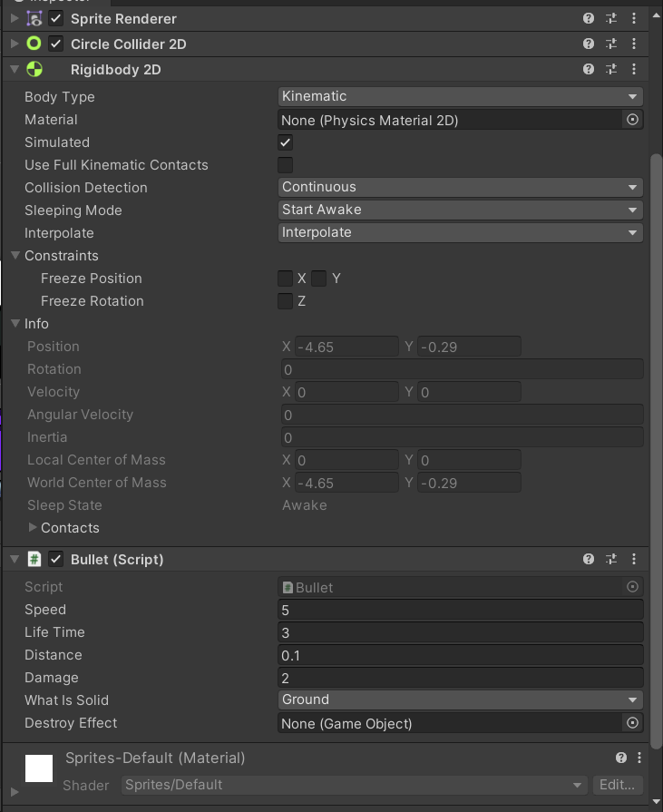The height and width of the screenshot is (812, 663).
Task: Open Sprites-Default material options menu
Action: click(639, 758)
